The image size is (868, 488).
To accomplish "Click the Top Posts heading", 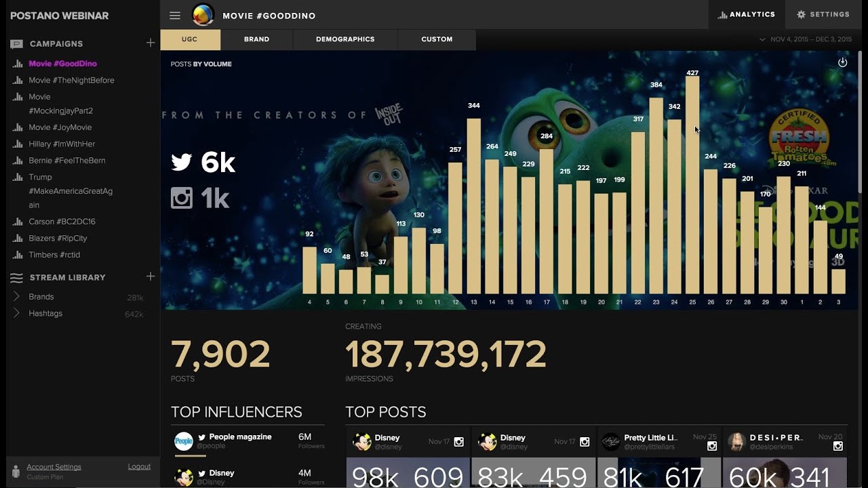I will point(386,412).
